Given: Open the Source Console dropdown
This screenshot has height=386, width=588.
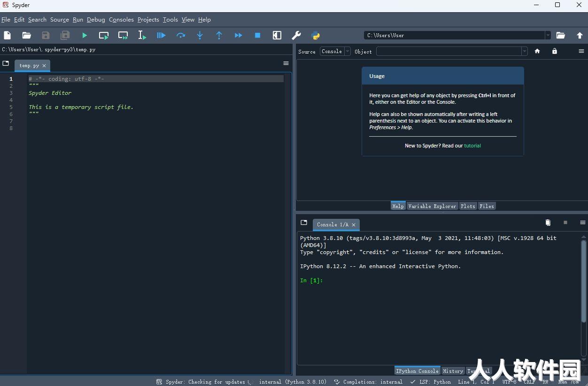Looking at the screenshot, I should (x=335, y=51).
